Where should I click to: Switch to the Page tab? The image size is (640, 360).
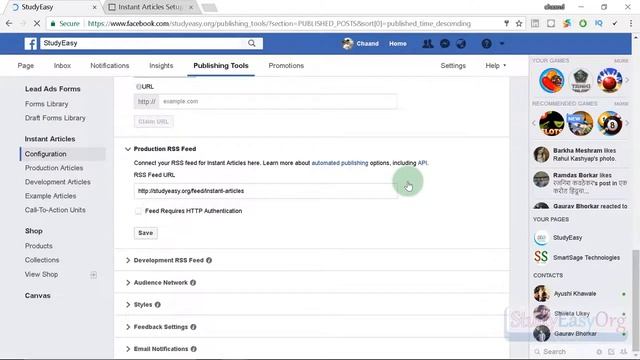click(26, 65)
